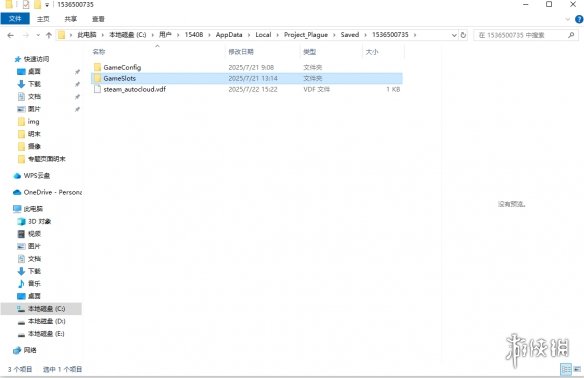The image size is (584, 378).
Task: Click the properties icon in title bar
Action: click(x=26, y=4)
